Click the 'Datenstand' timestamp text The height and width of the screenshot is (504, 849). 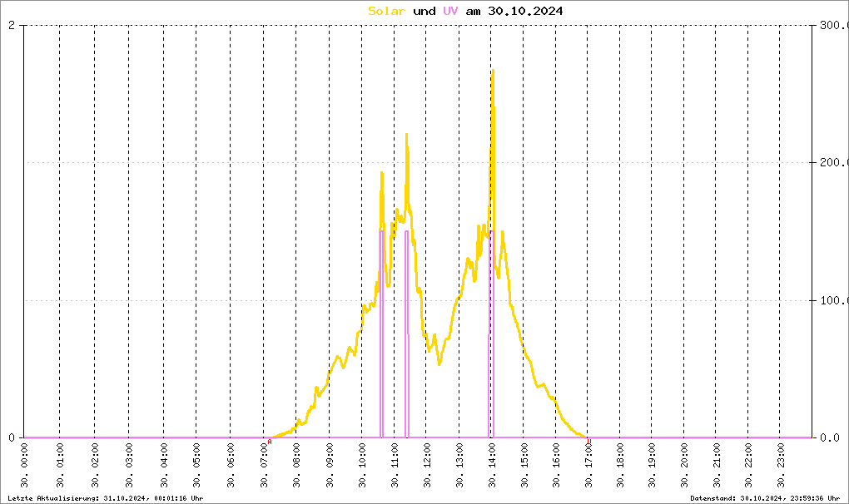coord(765,498)
